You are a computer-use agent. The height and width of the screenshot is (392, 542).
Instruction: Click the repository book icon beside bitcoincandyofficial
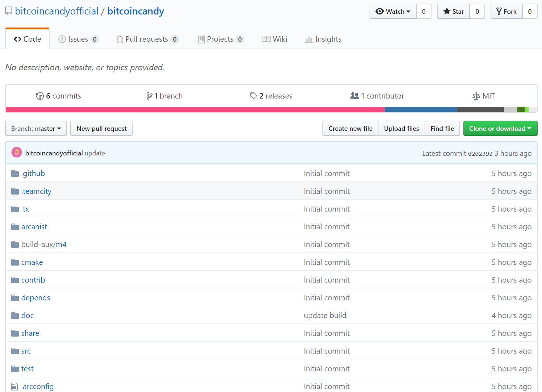8,11
